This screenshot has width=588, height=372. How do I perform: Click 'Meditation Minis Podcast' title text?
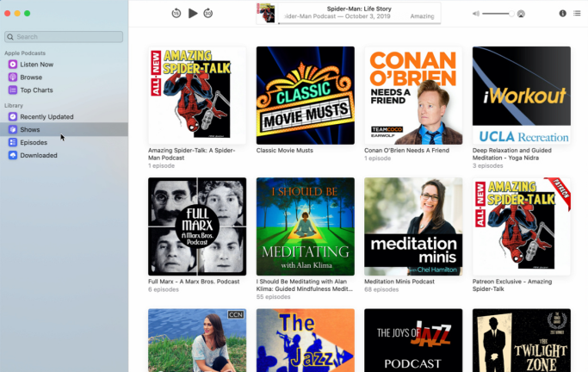tap(399, 282)
